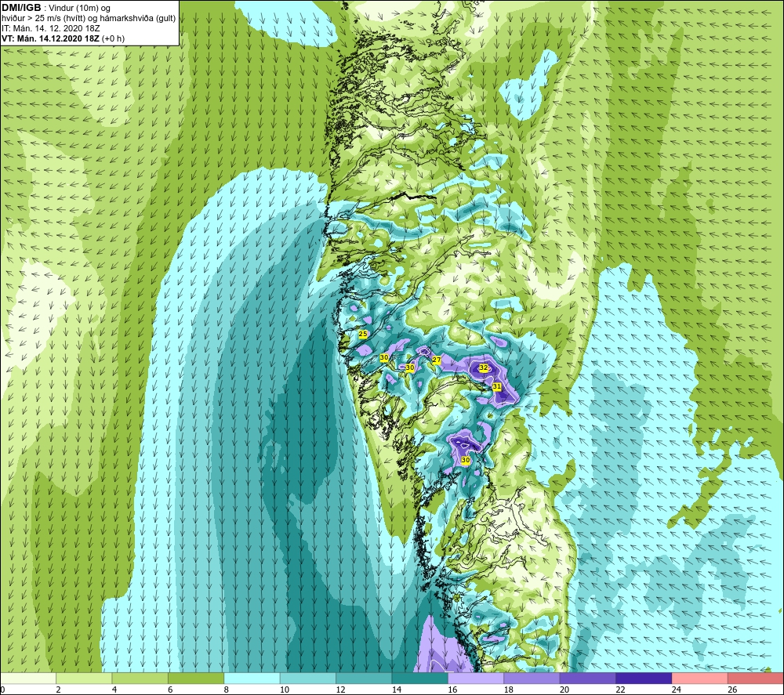Click the yellow gust label 25

(x=363, y=335)
